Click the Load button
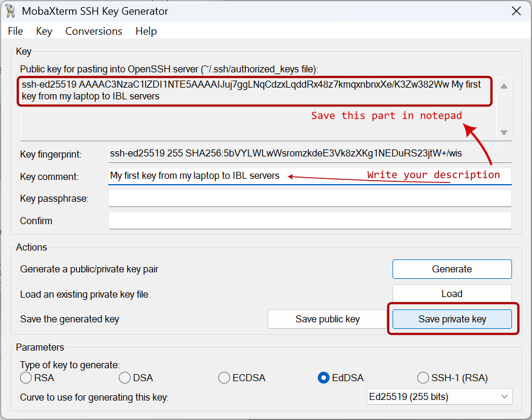This screenshot has width=532, height=420. pyautogui.click(x=452, y=294)
